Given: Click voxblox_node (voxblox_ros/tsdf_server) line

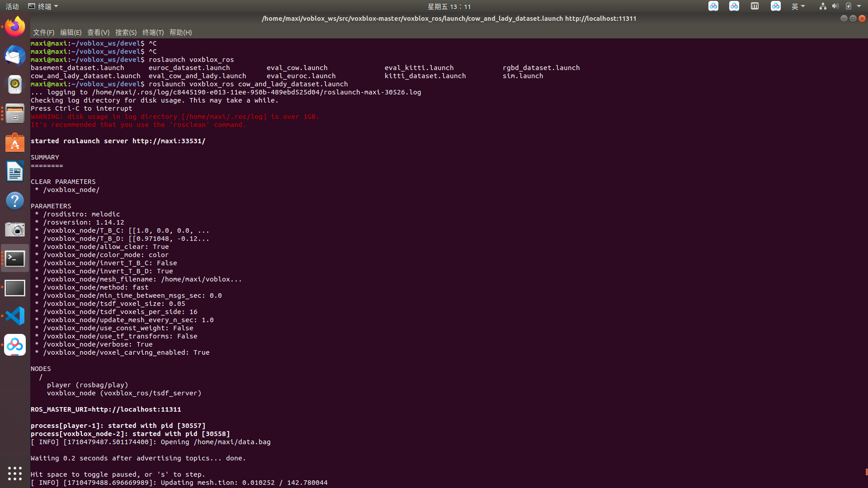Looking at the screenshot, I should tap(124, 393).
